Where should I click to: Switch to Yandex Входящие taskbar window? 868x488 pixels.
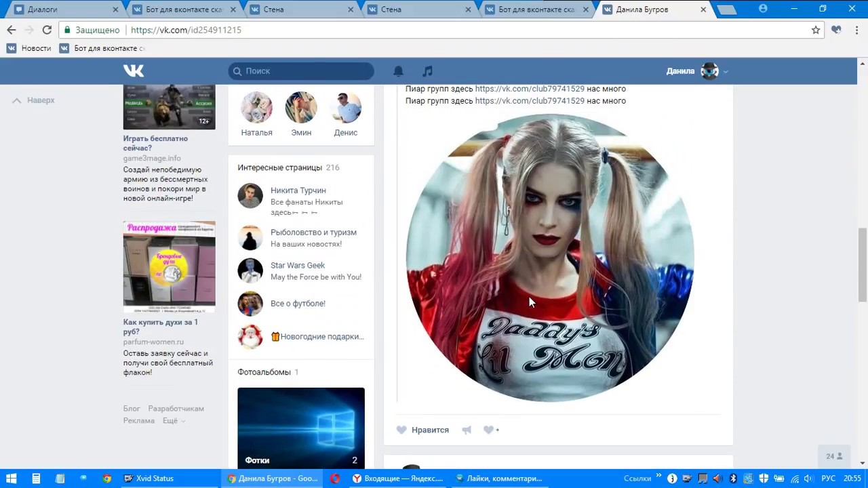(x=397, y=479)
